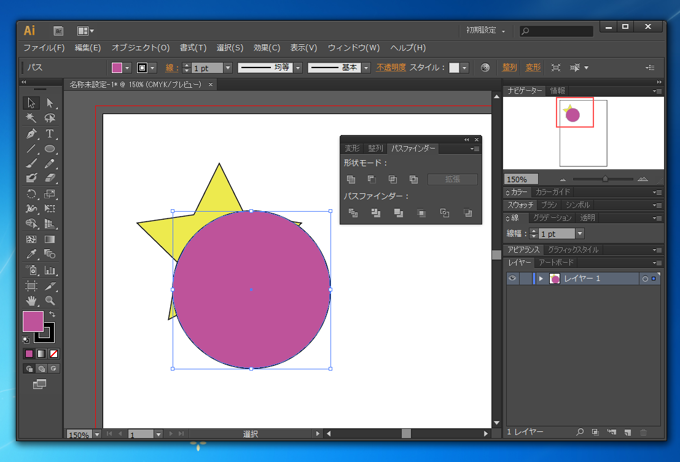This screenshot has height=462, width=680.
Task: Open the ウィンドウ(W) menu
Action: [x=353, y=48]
